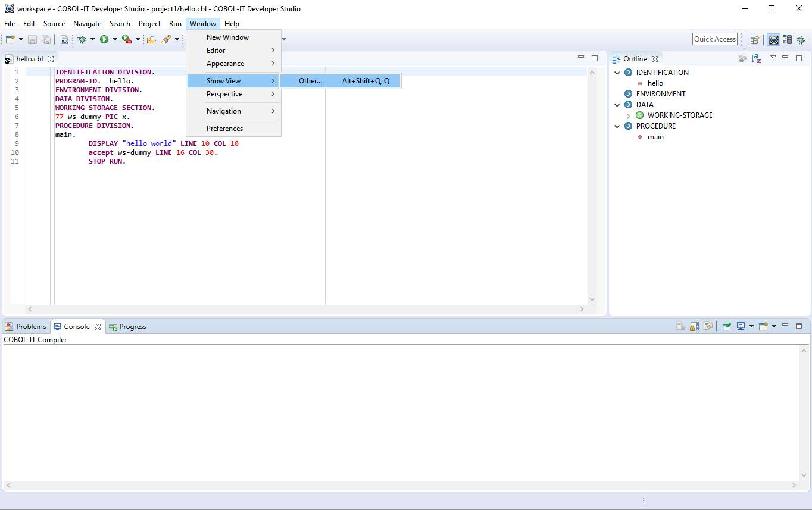This screenshot has height=510, width=812.
Task: Collapse the IDENTIFICATION node in Outline
Action: click(x=617, y=73)
